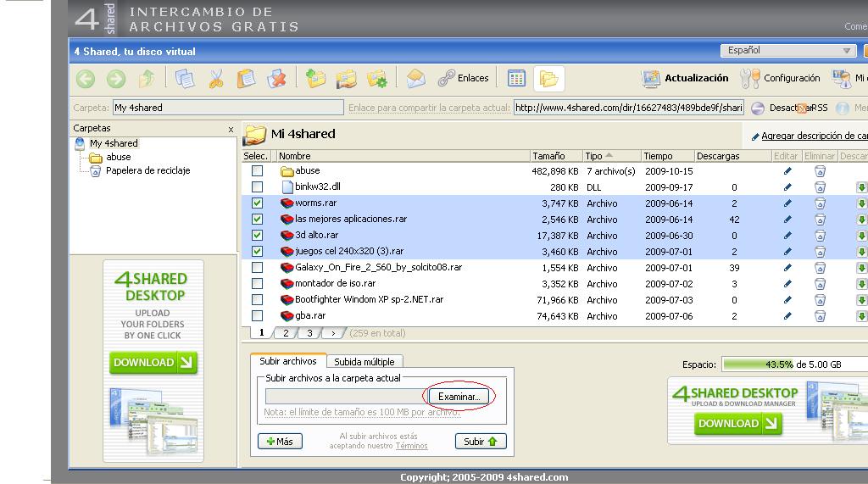
Task: Click edit pencil for abuse folder
Action: pyautogui.click(x=787, y=171)
